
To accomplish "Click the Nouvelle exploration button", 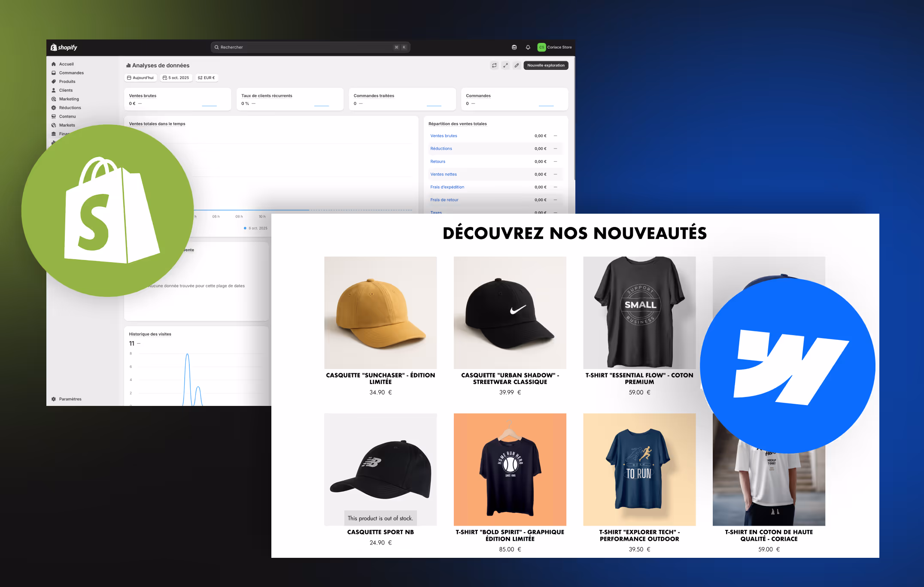I will click(x=546, y=65).
